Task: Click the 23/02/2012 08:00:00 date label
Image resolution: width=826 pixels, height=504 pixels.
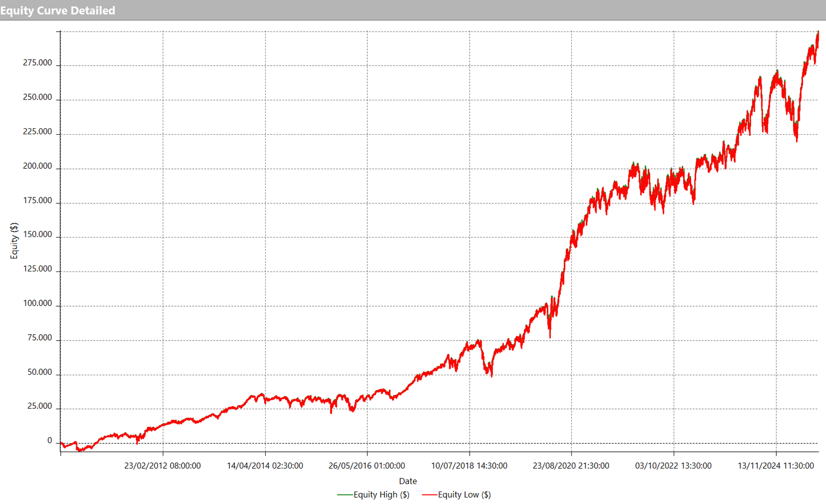Action: (x=162, y=465)
